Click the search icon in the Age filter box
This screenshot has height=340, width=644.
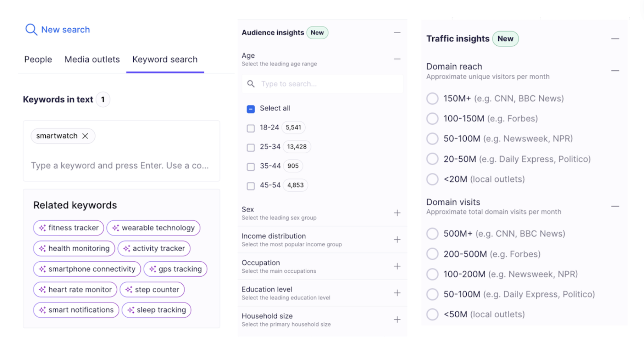pos(251,84)
